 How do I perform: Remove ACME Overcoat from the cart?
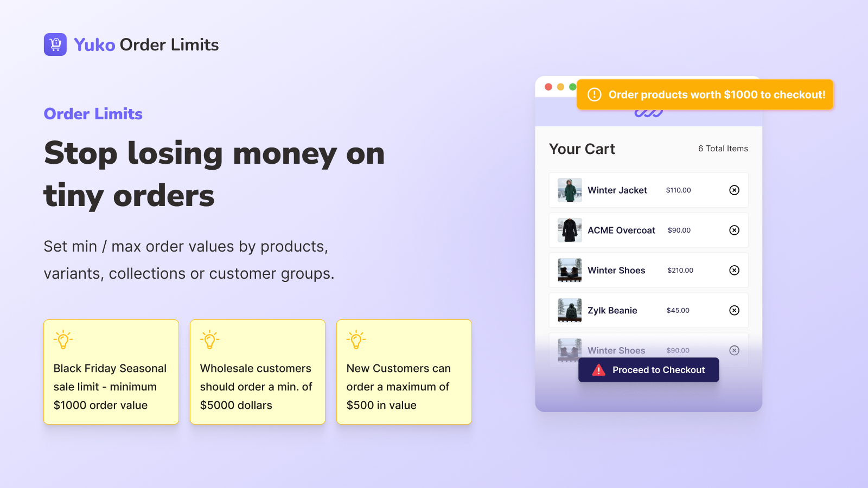click(734, 230)
